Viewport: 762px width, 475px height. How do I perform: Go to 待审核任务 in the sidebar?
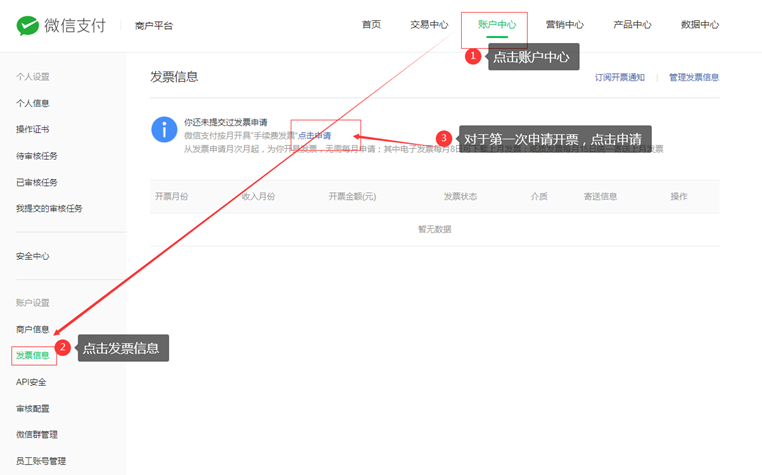[37, 156]
